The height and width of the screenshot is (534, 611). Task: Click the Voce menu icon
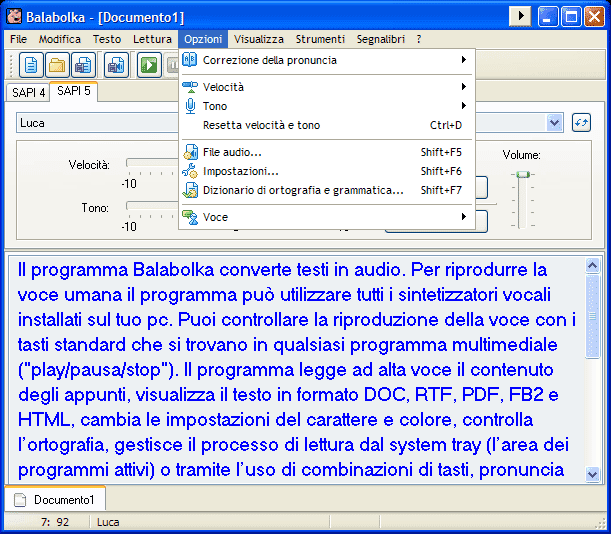pos(190,217)
